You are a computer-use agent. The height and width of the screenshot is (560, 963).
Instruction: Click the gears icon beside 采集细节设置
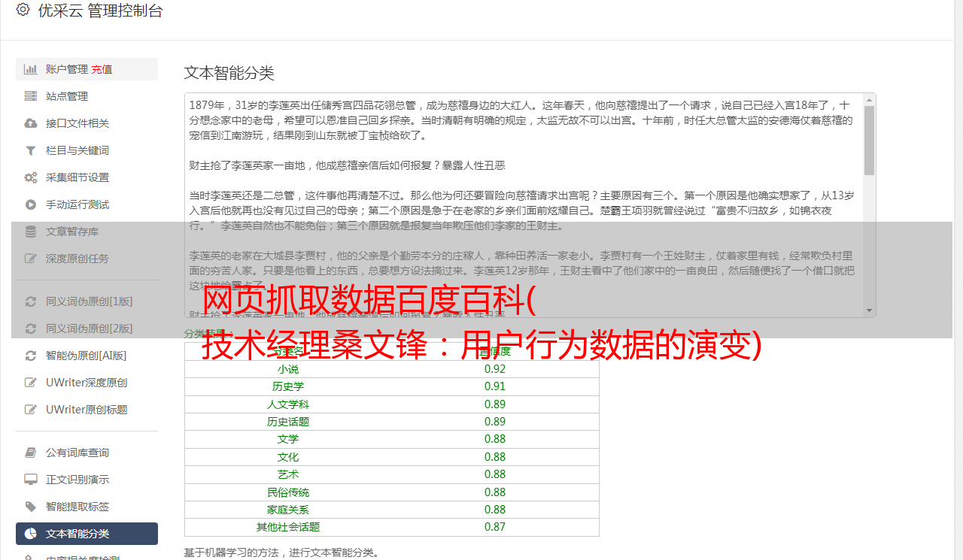(x=31, y=177)
